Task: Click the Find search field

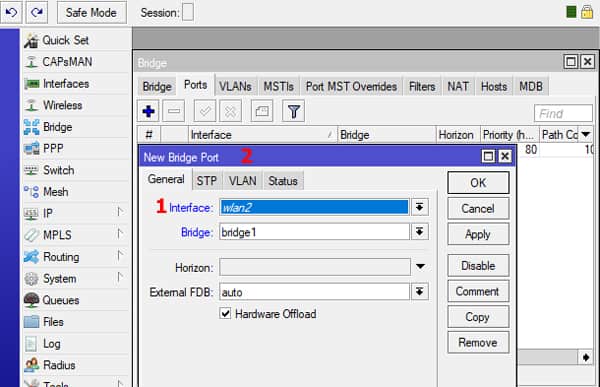Action: click(563, 114)
